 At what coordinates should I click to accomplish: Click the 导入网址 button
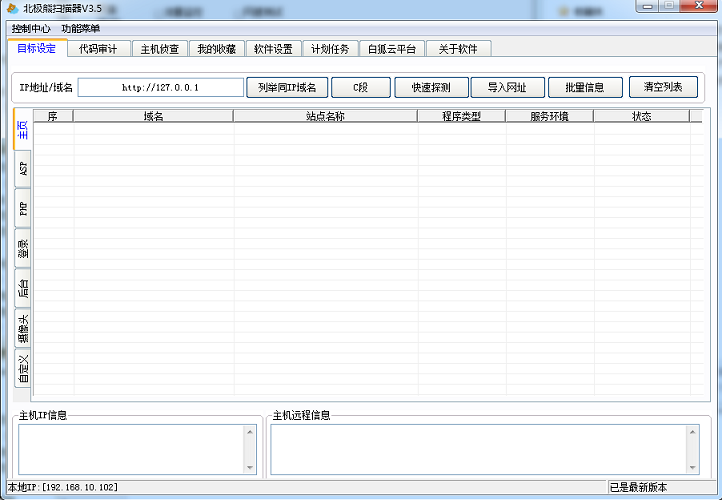point(507,88)
